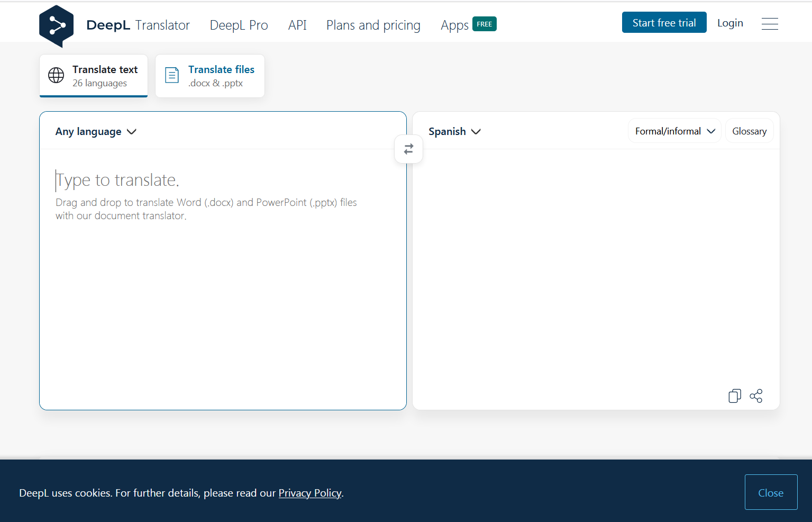Share the translation via share icon
This screenshot has width=812, height=522.
pyautogui.click(x=756, y=396)
